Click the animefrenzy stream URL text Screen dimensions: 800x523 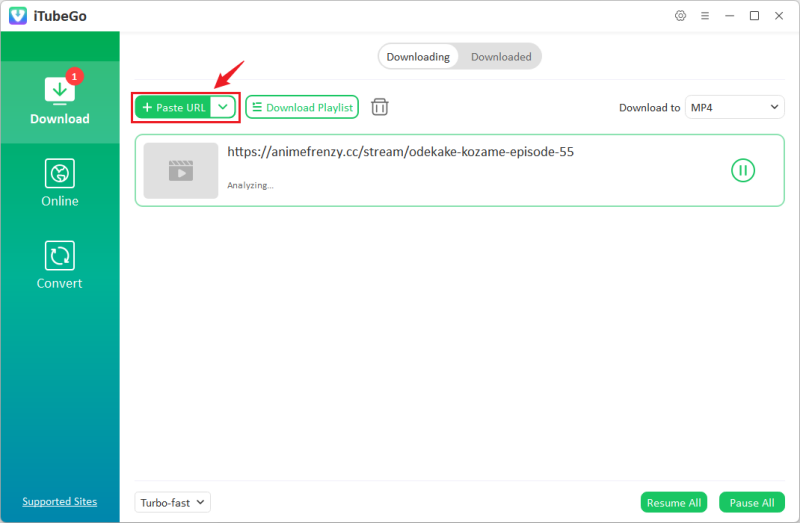[x=401, y=152]
